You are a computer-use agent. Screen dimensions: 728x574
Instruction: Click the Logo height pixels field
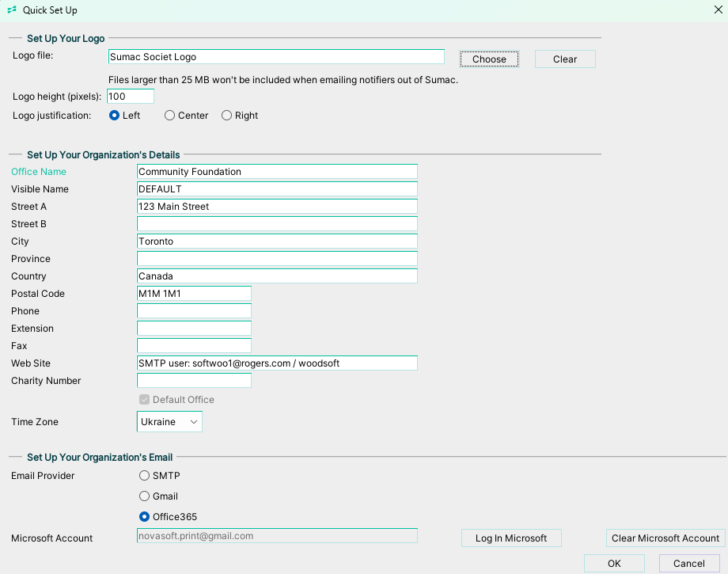[x=131, y=96]
